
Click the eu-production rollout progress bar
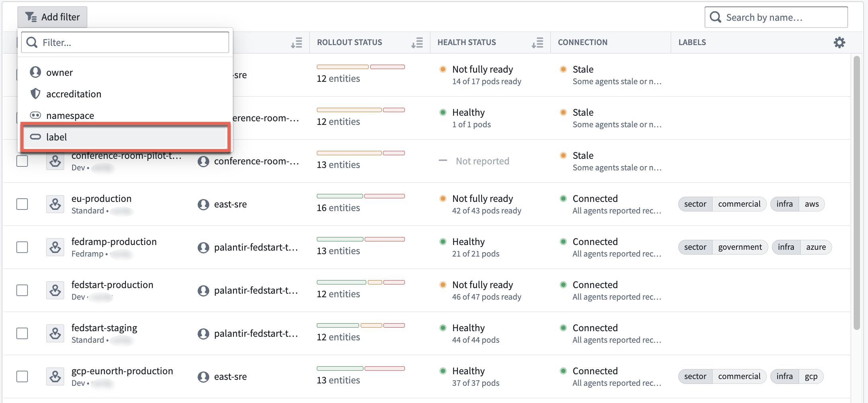[361, 196]
